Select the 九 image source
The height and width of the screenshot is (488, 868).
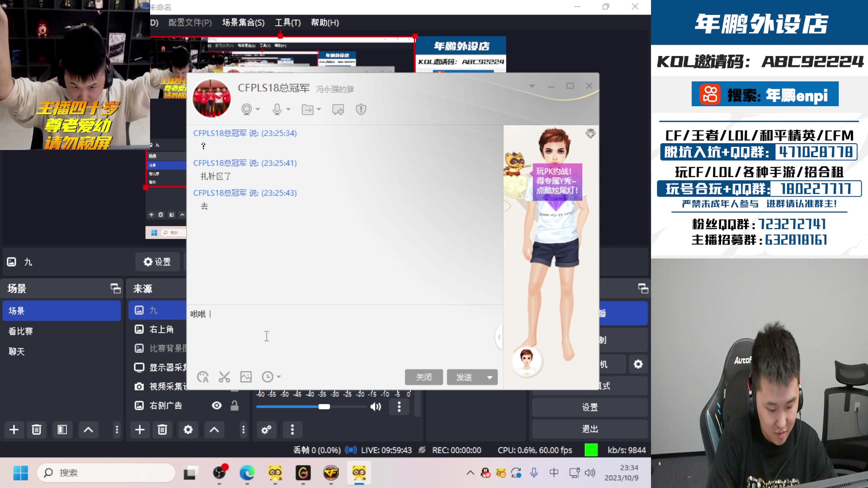point(157,310)
